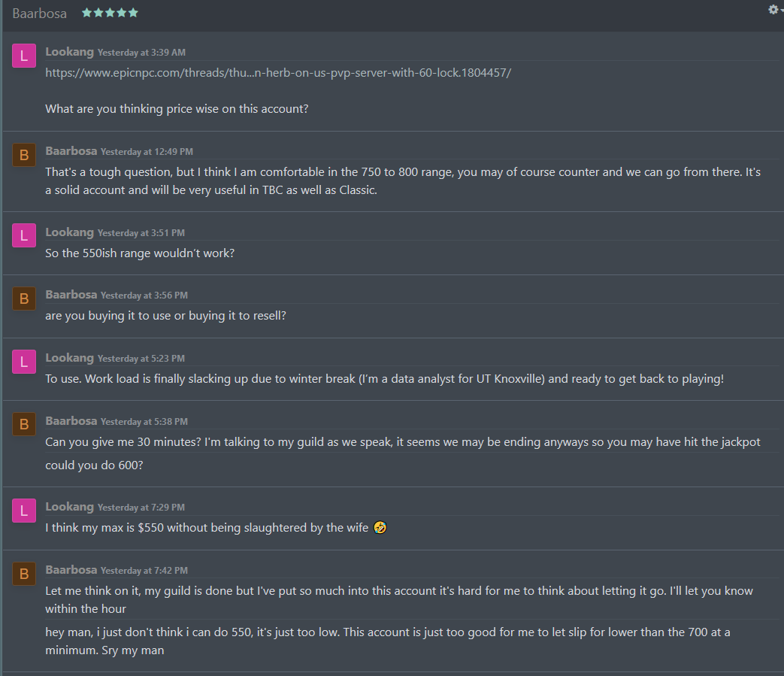Open the epicnpc.com thread link
Viewport: 784px width, 676px height.
[278, 73]
